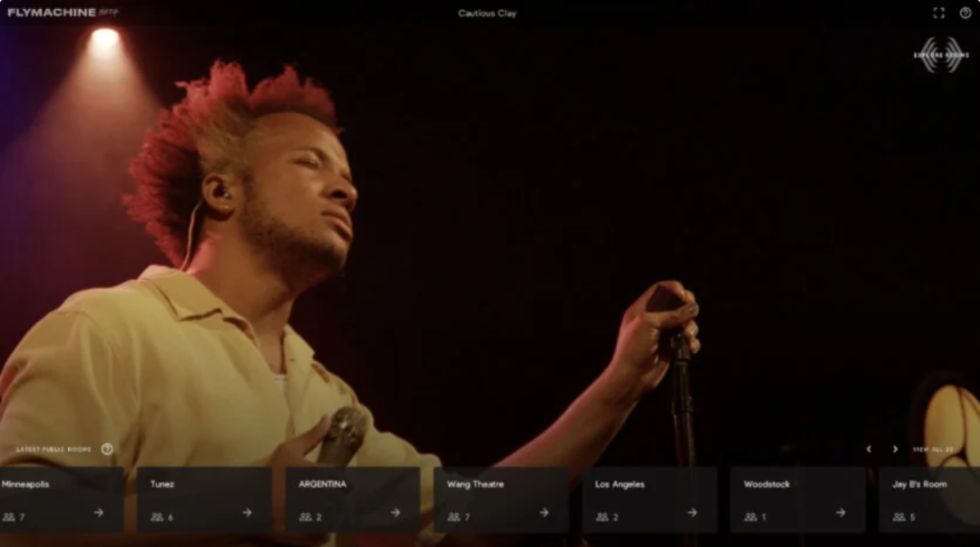Show info for Latest Public Rooms
Screen dimensions: 980x547
coord(107,449)
